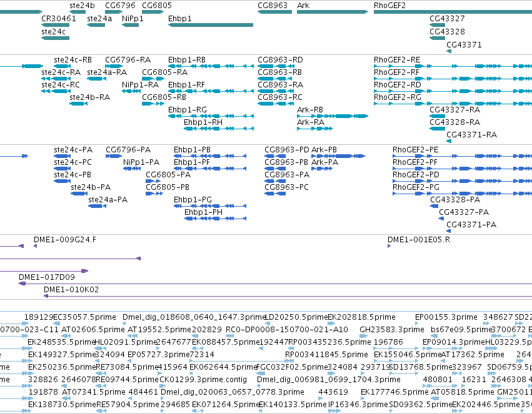Click EST label EC35057.5prime
This screenshot has width=532, height=414.
tap(84, 317)
